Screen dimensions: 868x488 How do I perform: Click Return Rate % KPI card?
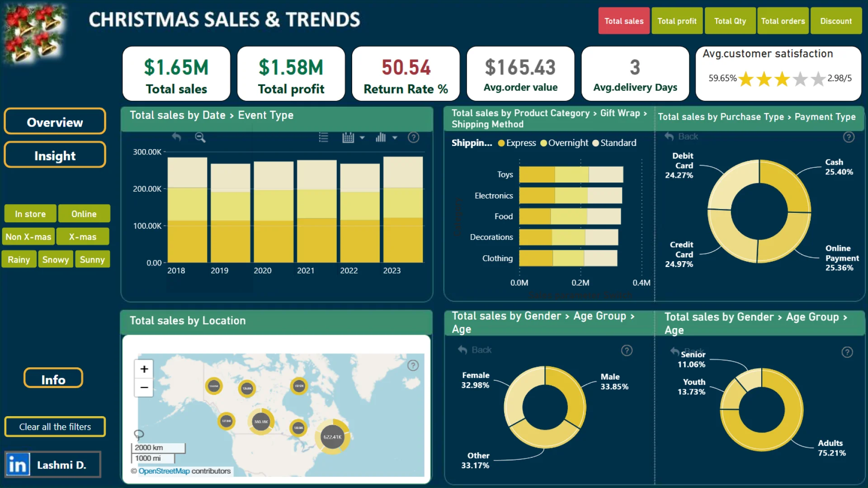406,74
